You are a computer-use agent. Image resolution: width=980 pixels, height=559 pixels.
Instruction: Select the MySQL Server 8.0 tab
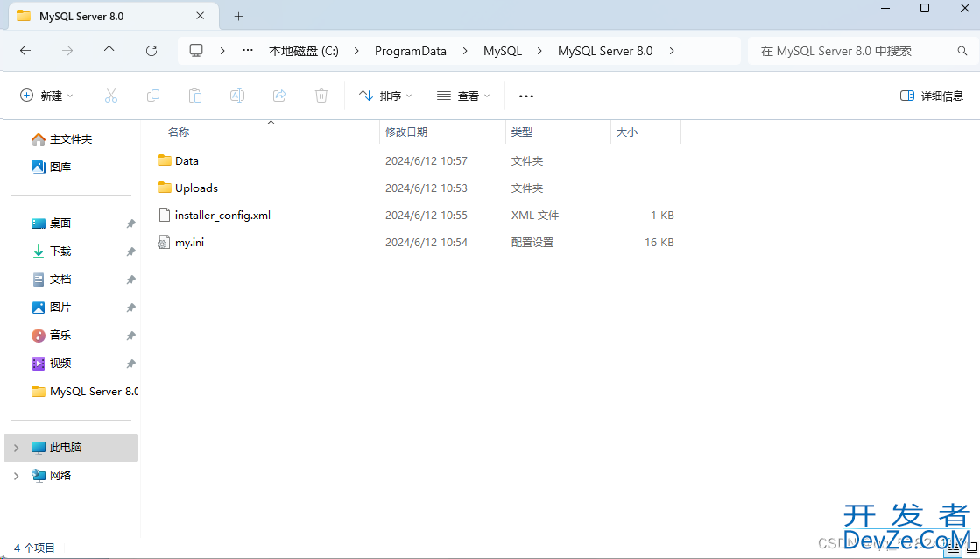pyautogui.click(x=112, y=17)
